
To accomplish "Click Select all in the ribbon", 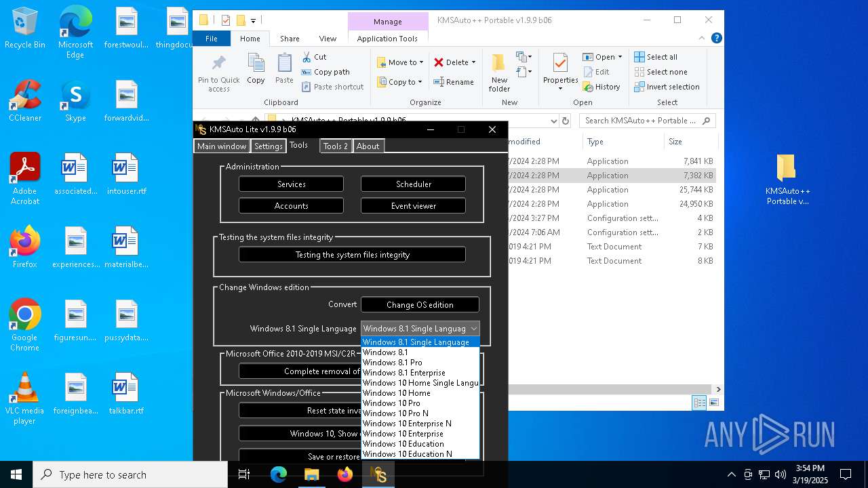I will [x=656, y=57].
